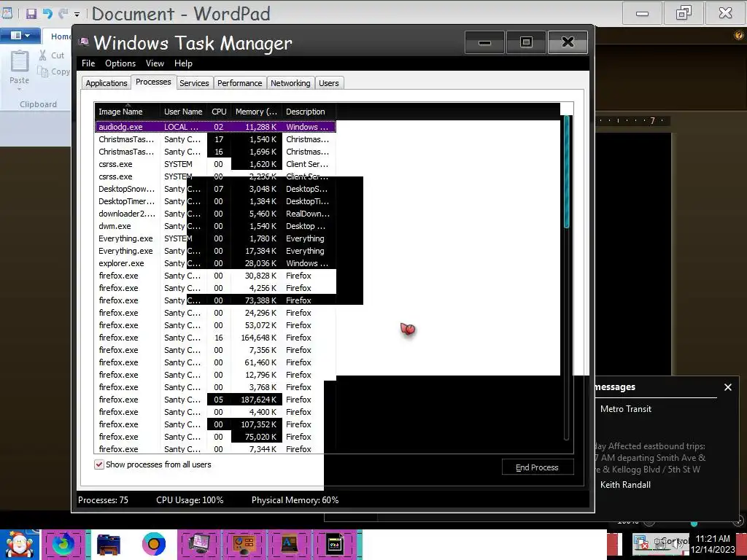The image size is (747, 560).
Task: Select csrss.exe row with 1,620 K memory
Action: [215, 164]
